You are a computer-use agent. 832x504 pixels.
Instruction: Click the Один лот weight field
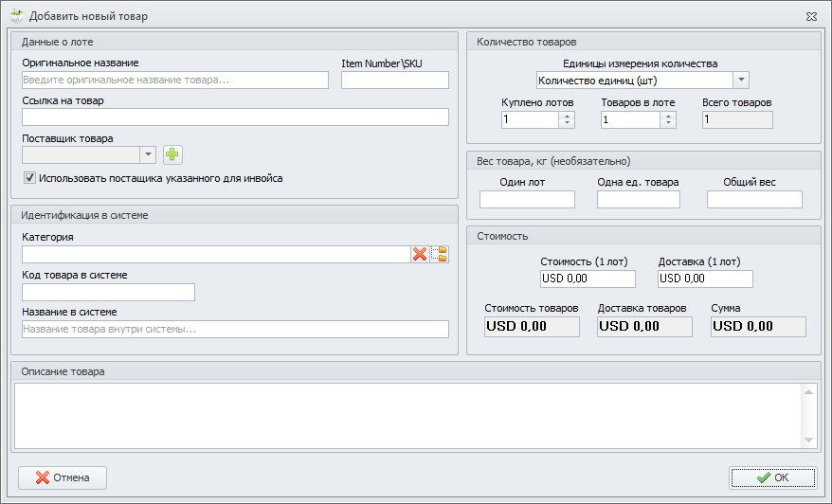pyautogui.click(x=527, y=199)
